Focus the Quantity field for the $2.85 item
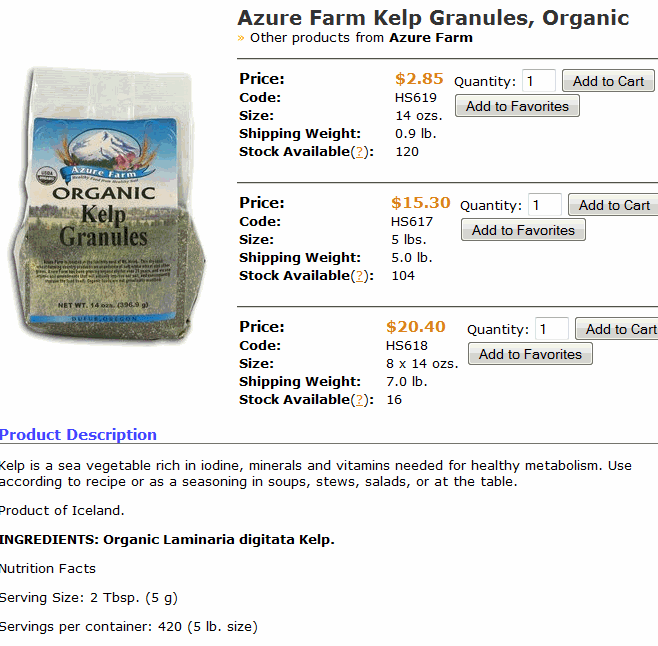 [x=539, y=82]
